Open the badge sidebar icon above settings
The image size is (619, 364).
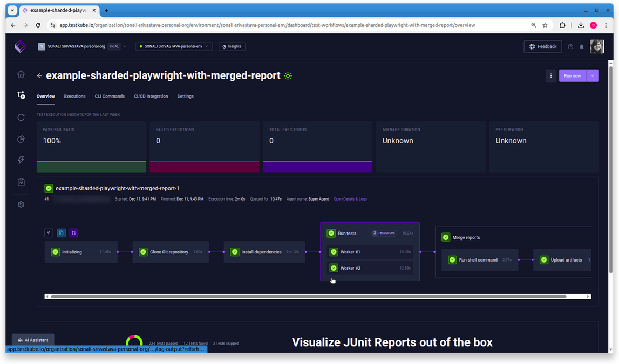pos(21,182)
